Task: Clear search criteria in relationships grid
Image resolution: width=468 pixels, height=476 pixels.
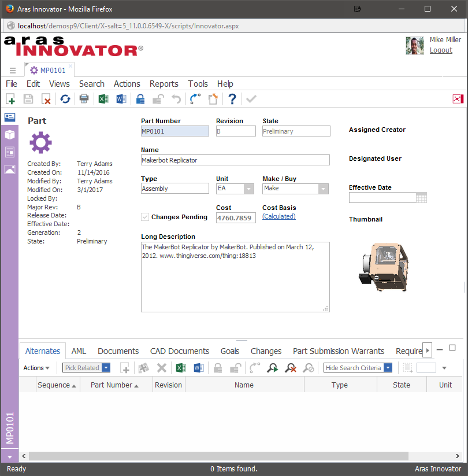Action: pyautogui.click(x=290, y=368)
